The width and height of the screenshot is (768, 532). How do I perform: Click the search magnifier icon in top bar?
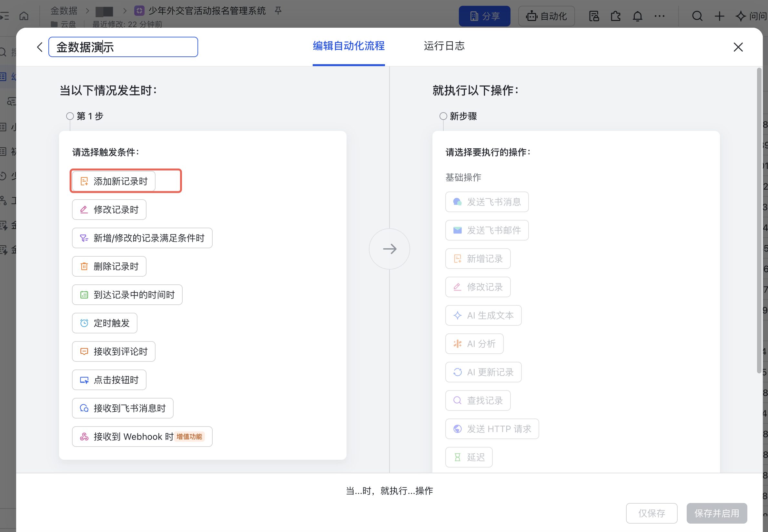click(697, 16)
